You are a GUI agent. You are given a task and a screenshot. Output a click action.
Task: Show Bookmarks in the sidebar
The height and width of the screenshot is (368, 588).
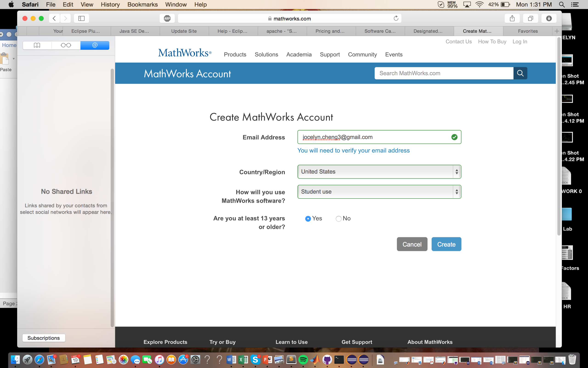37,45
